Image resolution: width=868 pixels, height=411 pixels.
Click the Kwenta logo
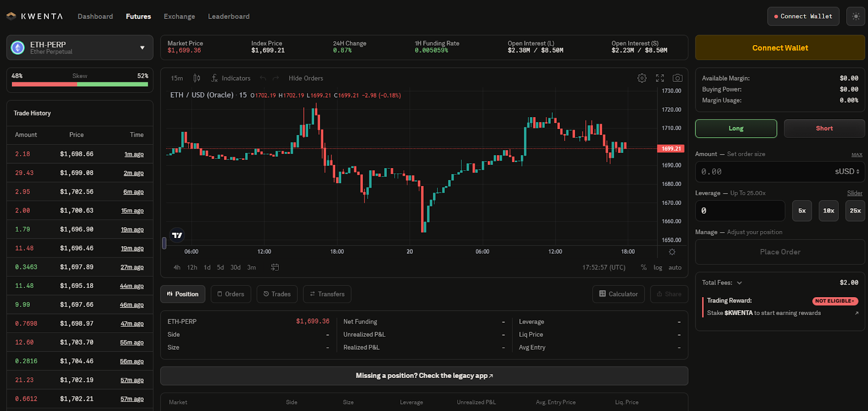pyautogui.click(x=35, y=16)
